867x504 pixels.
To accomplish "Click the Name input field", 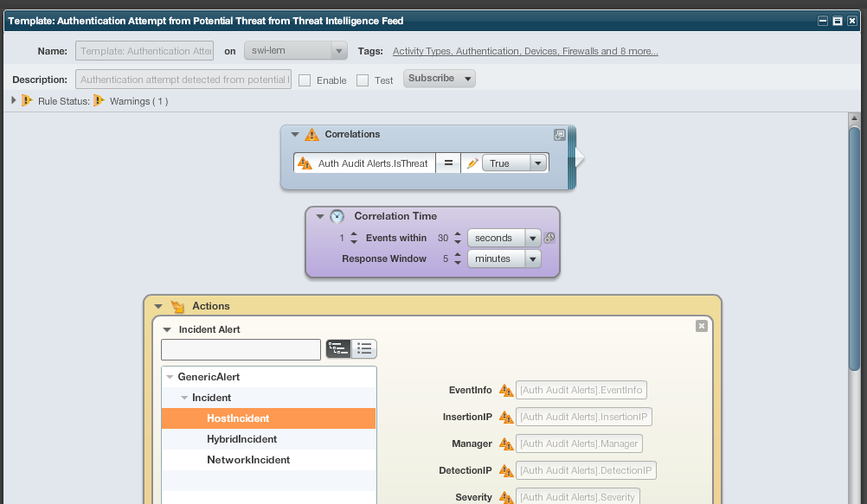I will (144, 51).
